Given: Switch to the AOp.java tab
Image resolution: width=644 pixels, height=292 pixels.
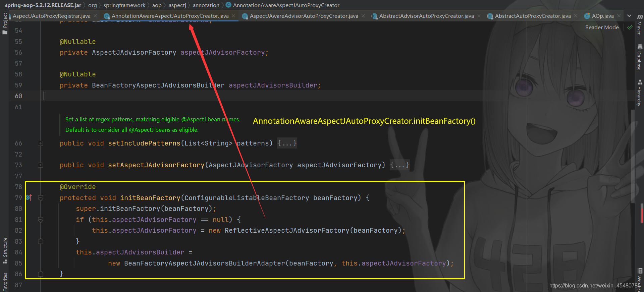Looking at the screenshot, I should (603, 16).
